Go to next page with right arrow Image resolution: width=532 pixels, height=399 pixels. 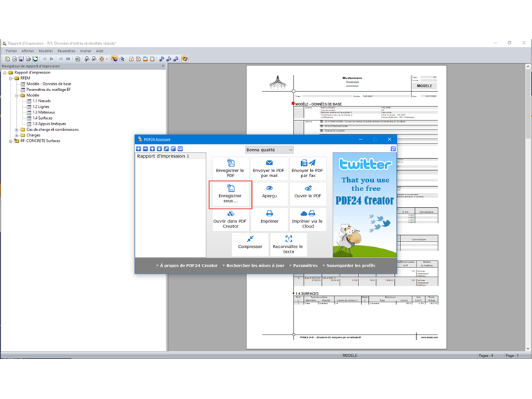[x=52, y=59]
